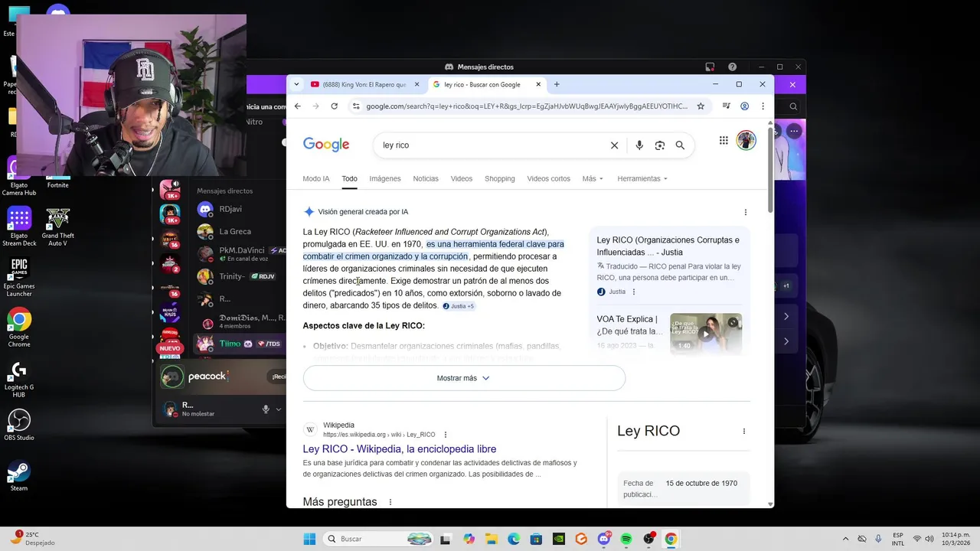Start voice search with the microphone icon
Viewport: 980px width, 551px height.
[x=639, y=145]
